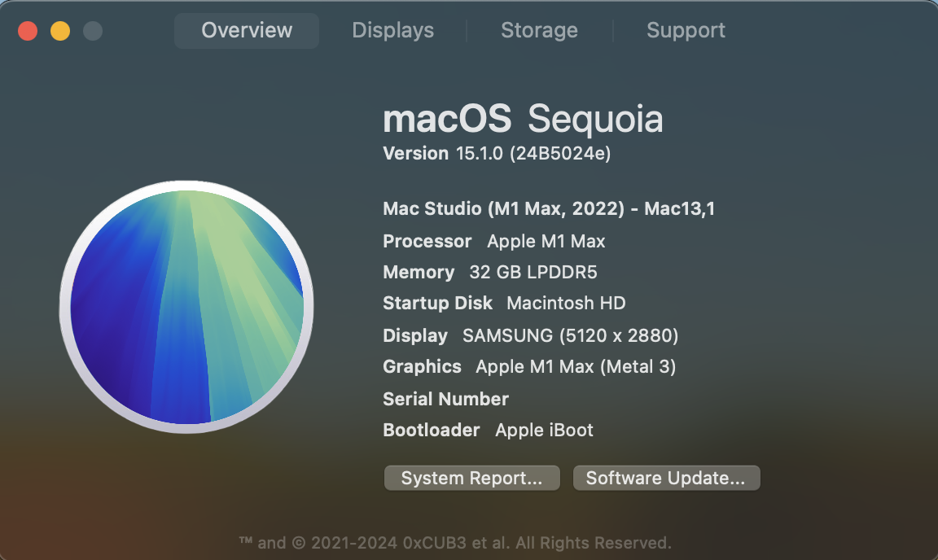The width and height of the screenshot is (938, 560).
Task: Select the Storage tab
Action: pos(539,31)
